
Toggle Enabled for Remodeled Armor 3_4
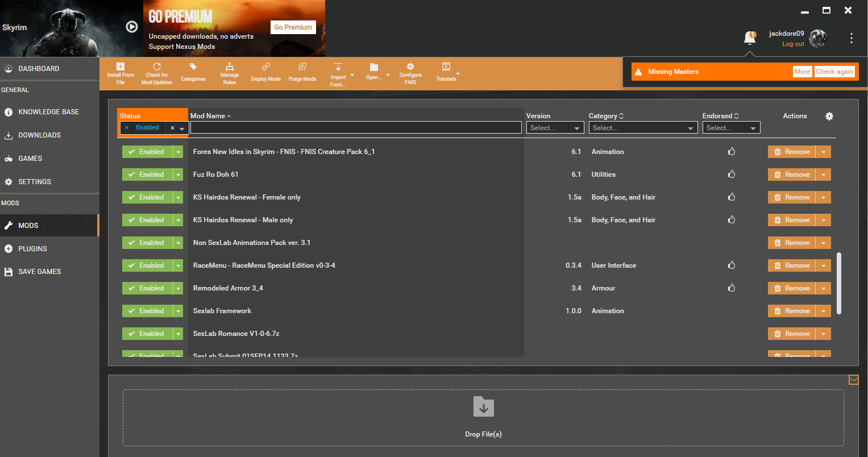coord(148,288)
